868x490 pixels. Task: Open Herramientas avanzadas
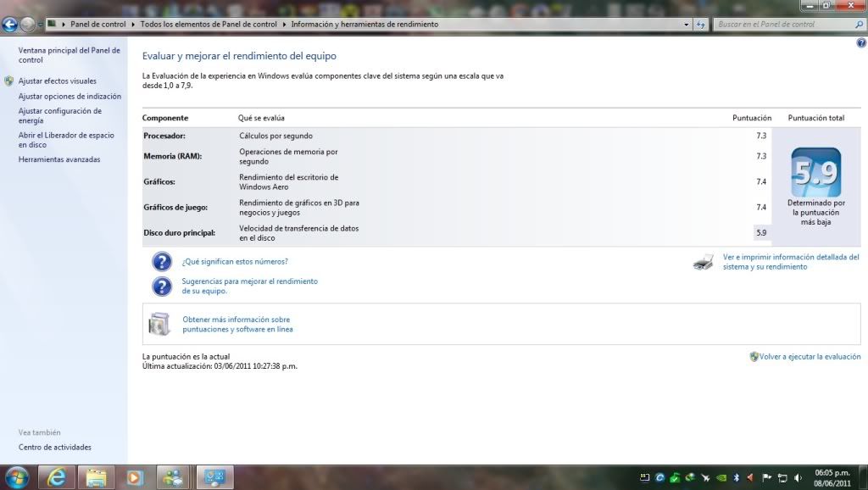59,159
